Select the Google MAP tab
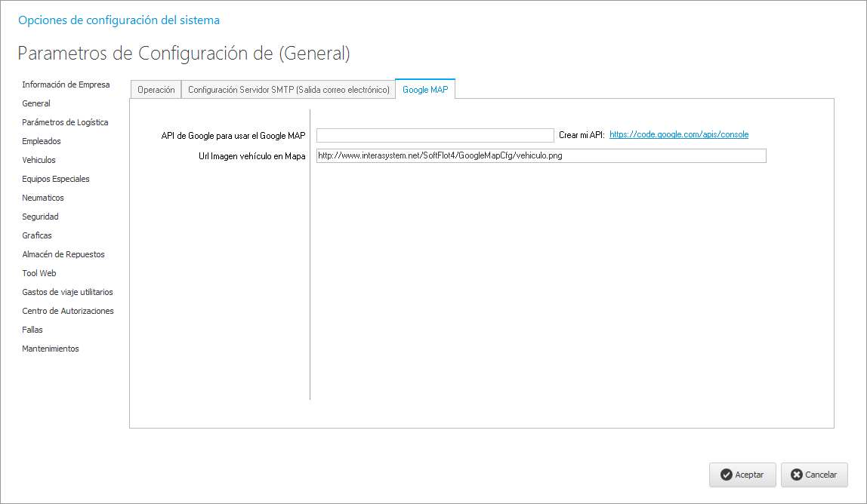This screenshot has height=504, width=867. point(425,90)
